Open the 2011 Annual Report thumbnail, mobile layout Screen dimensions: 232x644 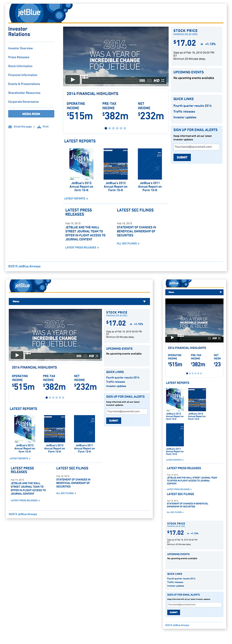click(175, 435)
